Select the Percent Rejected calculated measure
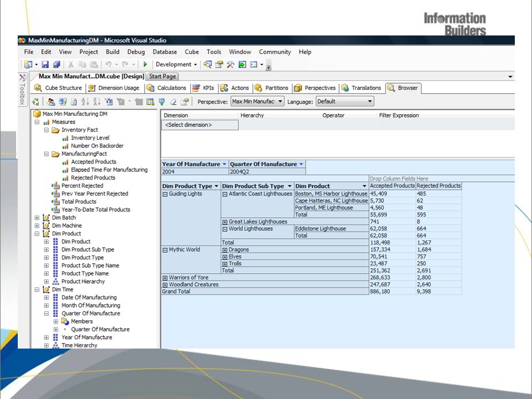 tap(82, 186)
